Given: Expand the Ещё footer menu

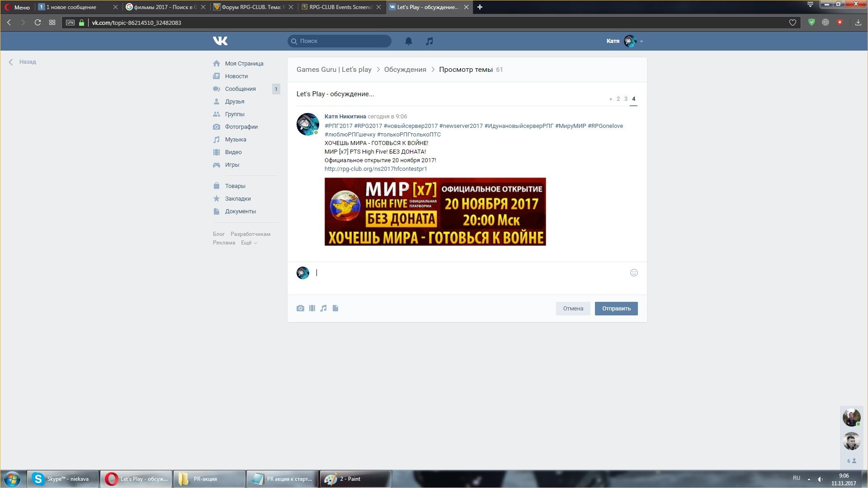Looking at the screenshot, I should coord(249,243).
